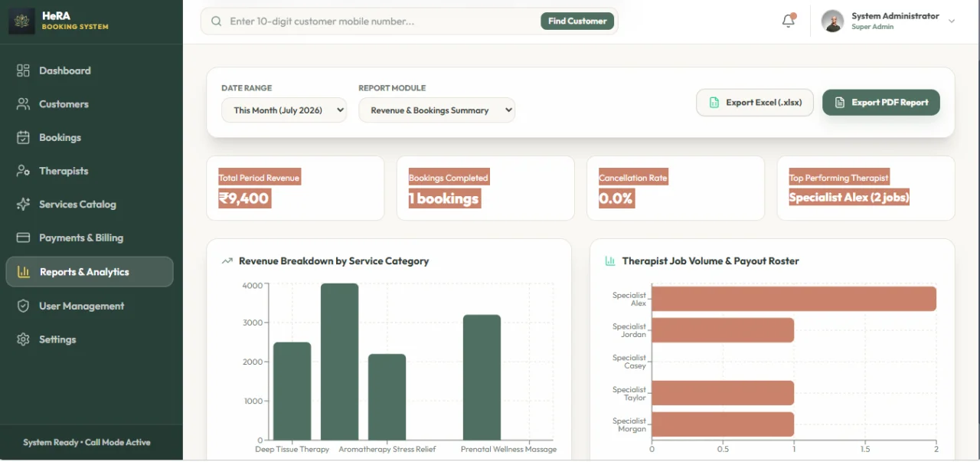Click "System Ready • Call Mode Active" status
The height and width of the screenshot is (462, 980).
point(87,442)
